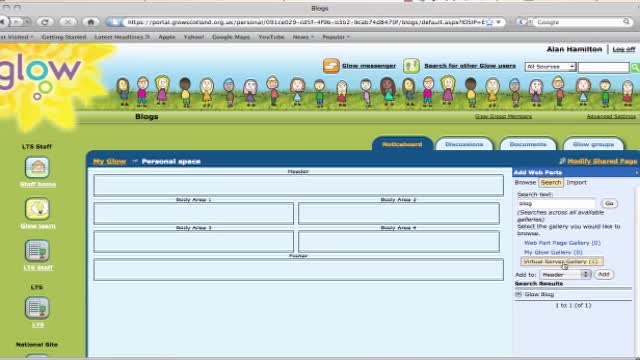Screen dimensions: 640x360
Task: Open the LTS Staff sidebar icon
Action: tap(37, 250)
